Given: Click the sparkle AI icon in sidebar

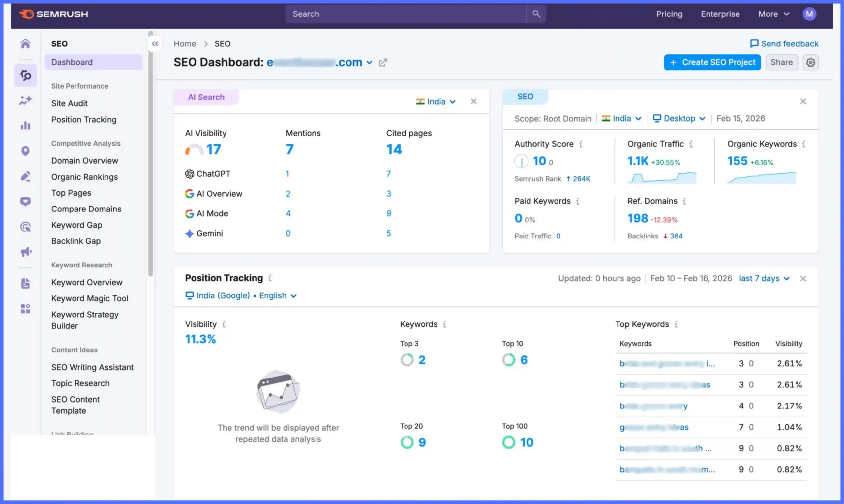Looking at the screenshot, I should 25,100.
